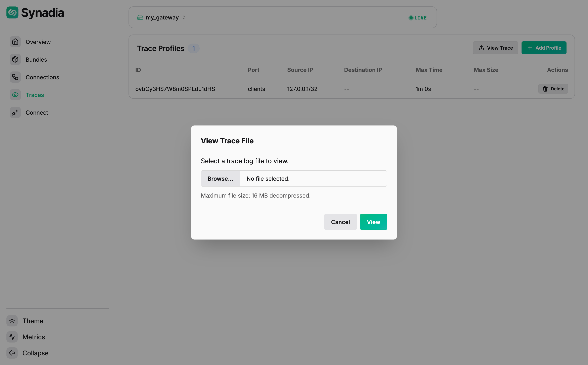
Task: Cancel the View Trace File dialog
Action: [x=340, y=222]
